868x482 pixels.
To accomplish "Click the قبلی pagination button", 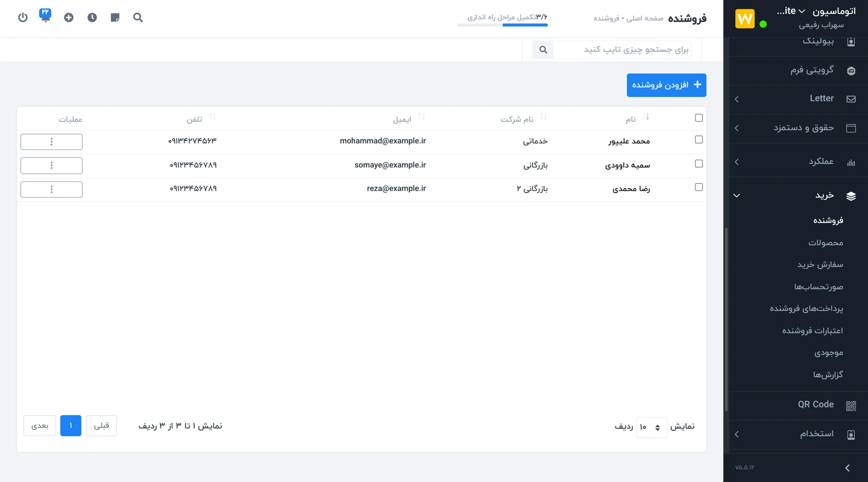I will 101,425.
